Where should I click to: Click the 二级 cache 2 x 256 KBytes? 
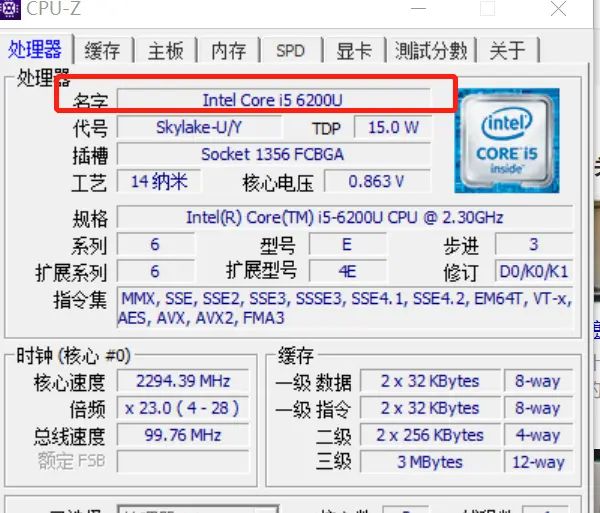(x=430, y=435)
